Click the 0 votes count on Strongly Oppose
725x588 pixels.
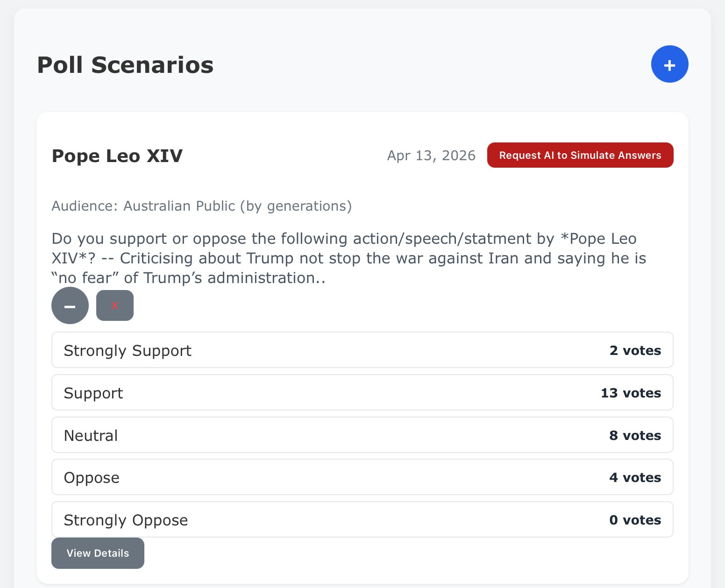[x=635, y=519]
